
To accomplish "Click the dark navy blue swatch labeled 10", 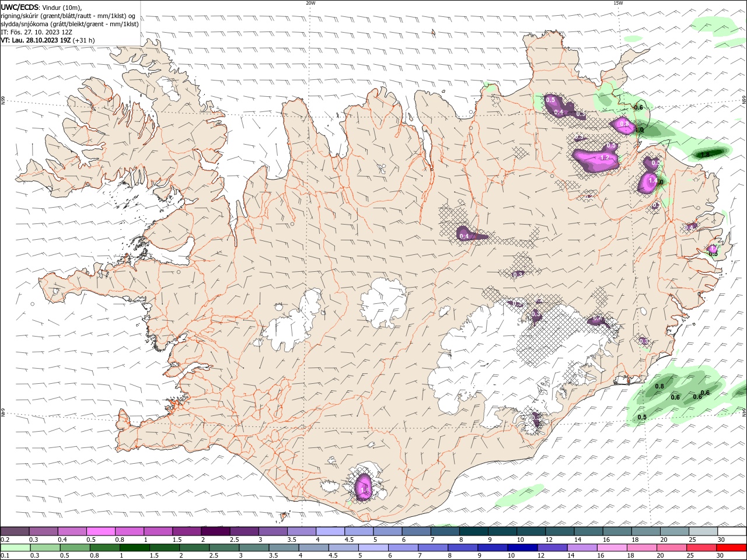I will [521, 548].
